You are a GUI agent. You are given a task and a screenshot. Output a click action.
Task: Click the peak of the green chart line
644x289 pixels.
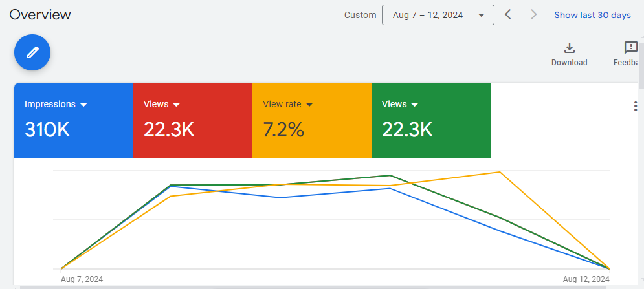(x=390, y=175)
